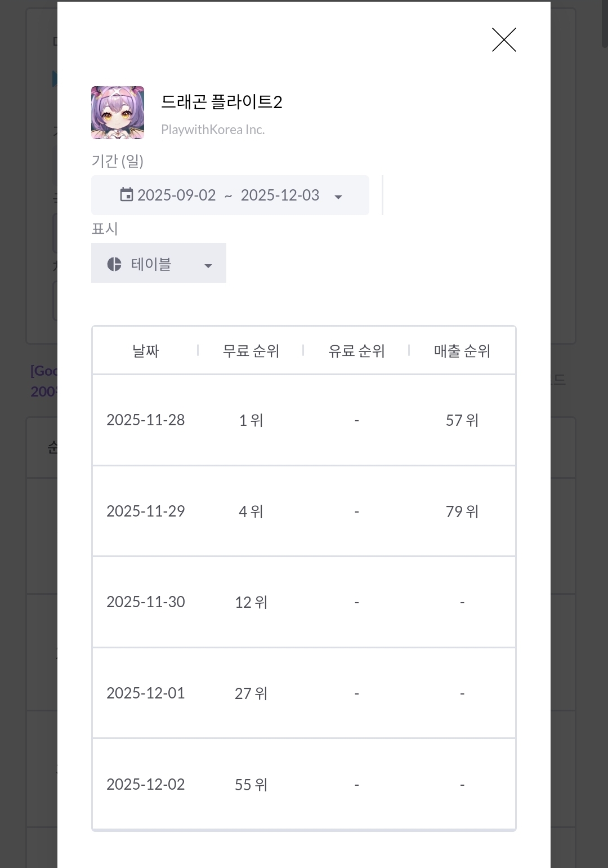Click the 57 위 revenue rank cell
The height and width of the screenshot is (868, 608).
click(462, 420)
